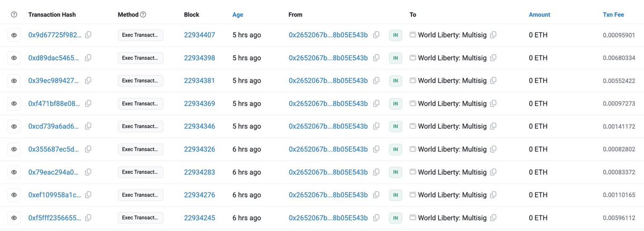Preview transaction 0x79eac294a0 with eye icon
This screenshot has width=644, height=231.
14,172
